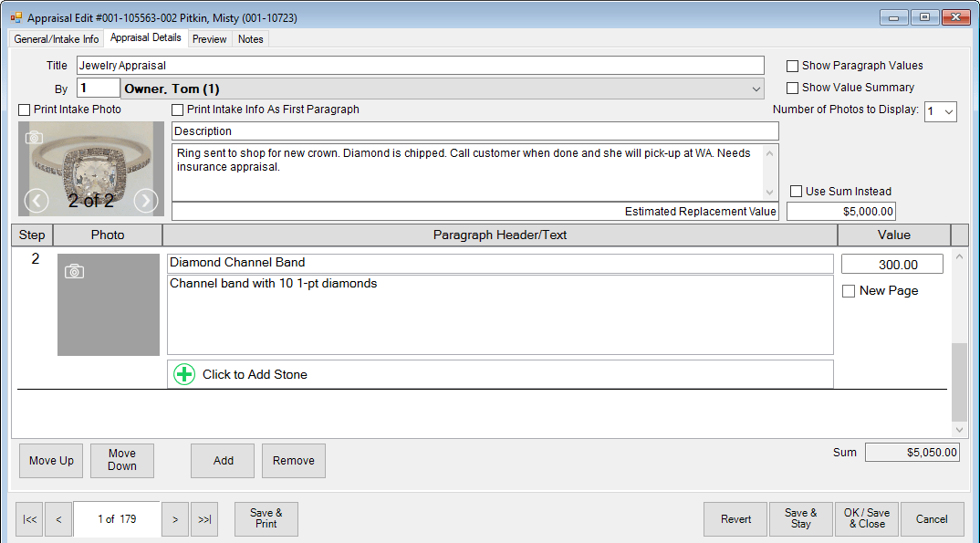Jump to the first appraisal record

(28, 518)
